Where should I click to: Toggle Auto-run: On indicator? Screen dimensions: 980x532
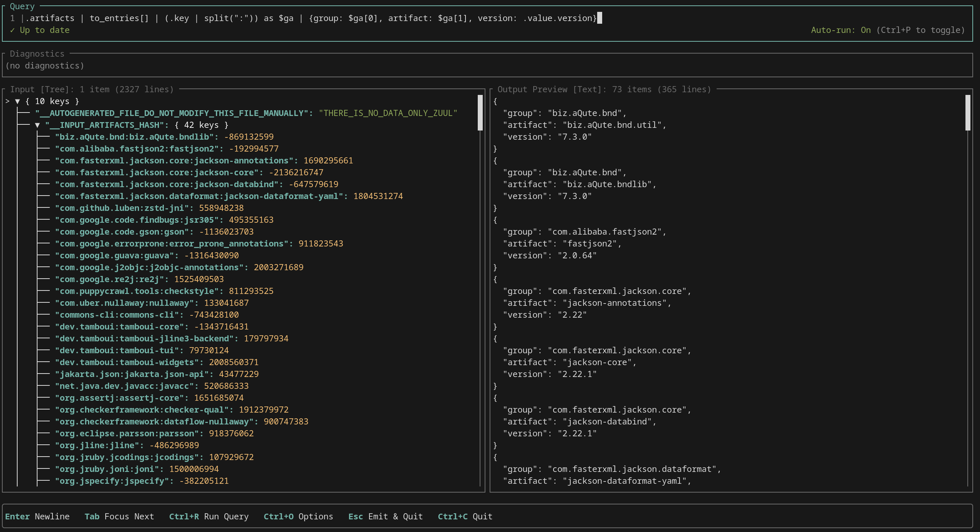click(x=841, y=30)
